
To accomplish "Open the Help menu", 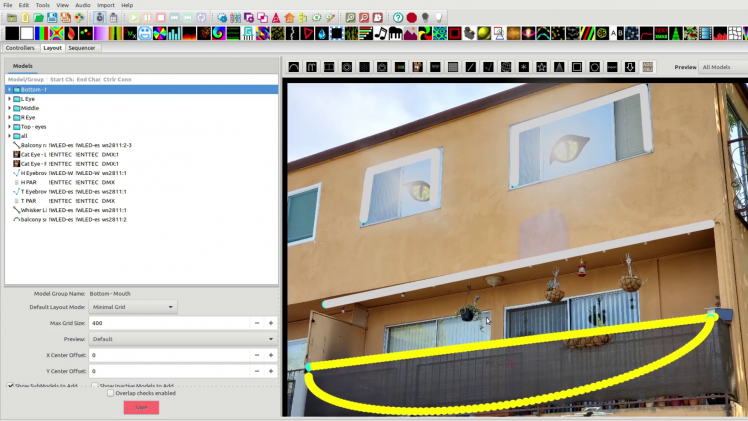I will tap(127, 5).
